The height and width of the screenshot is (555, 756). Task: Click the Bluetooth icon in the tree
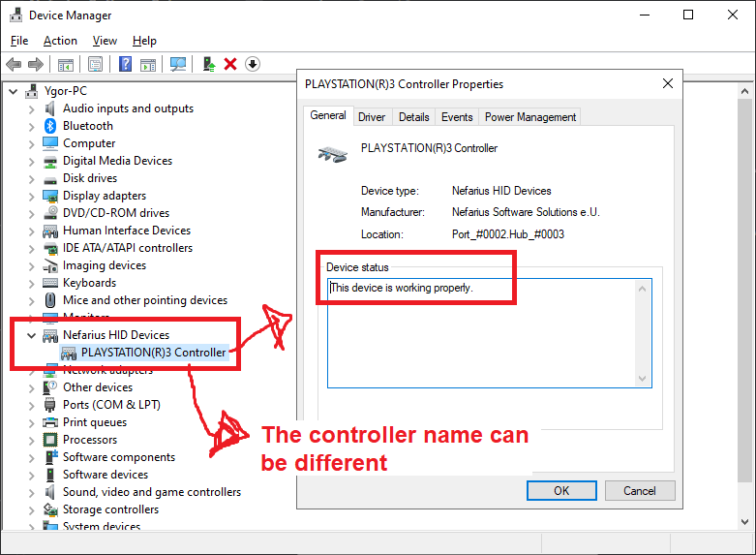point(50,126)
